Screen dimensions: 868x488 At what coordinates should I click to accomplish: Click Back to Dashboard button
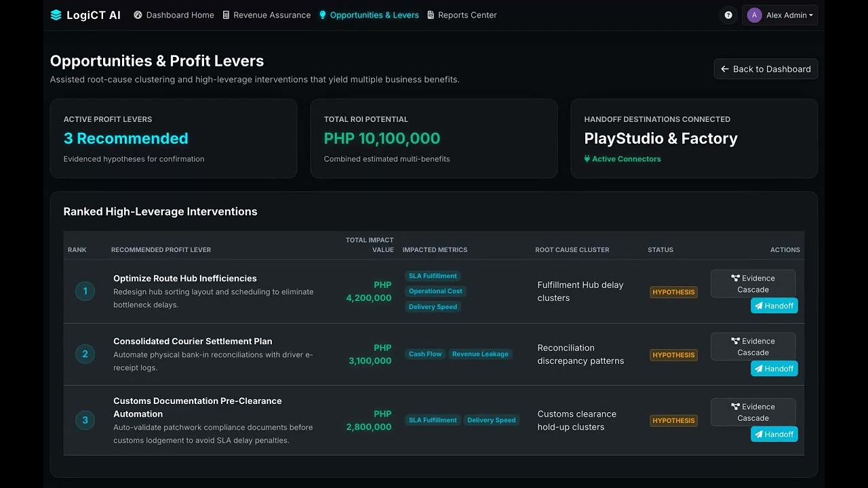point(766,69)
